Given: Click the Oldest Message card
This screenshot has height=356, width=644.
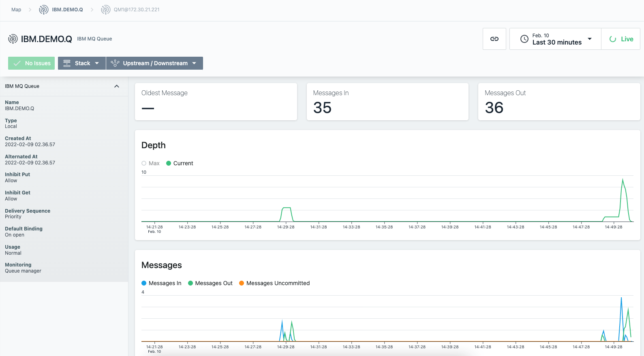Looking at the screenshot, I should tap(216, 102).
